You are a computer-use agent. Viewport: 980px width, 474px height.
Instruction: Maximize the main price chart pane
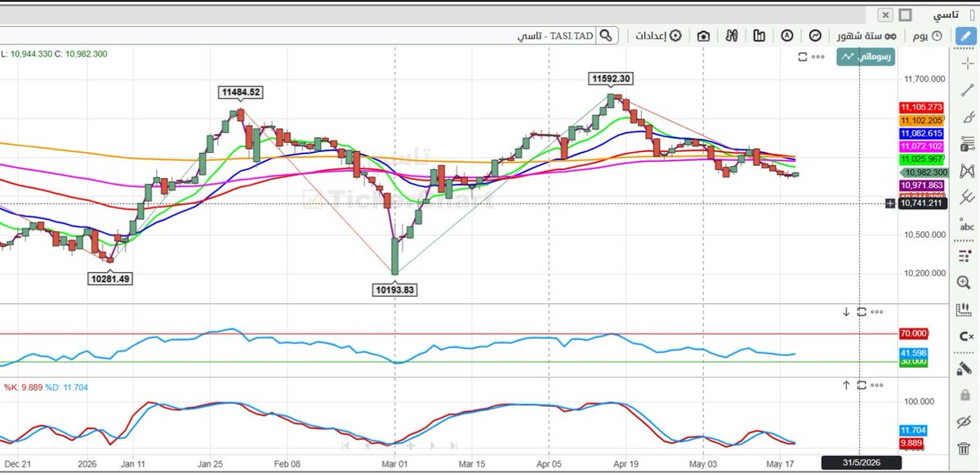point(803,56)
